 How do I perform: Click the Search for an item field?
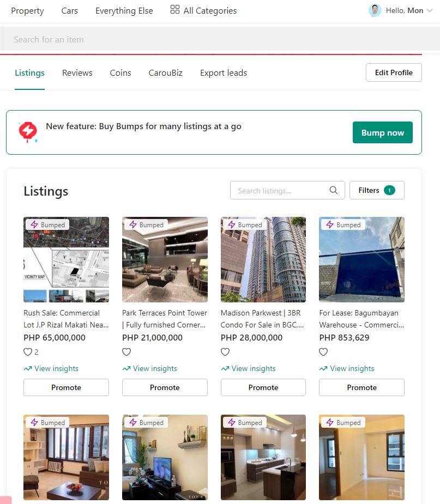(x=221, y=39)
